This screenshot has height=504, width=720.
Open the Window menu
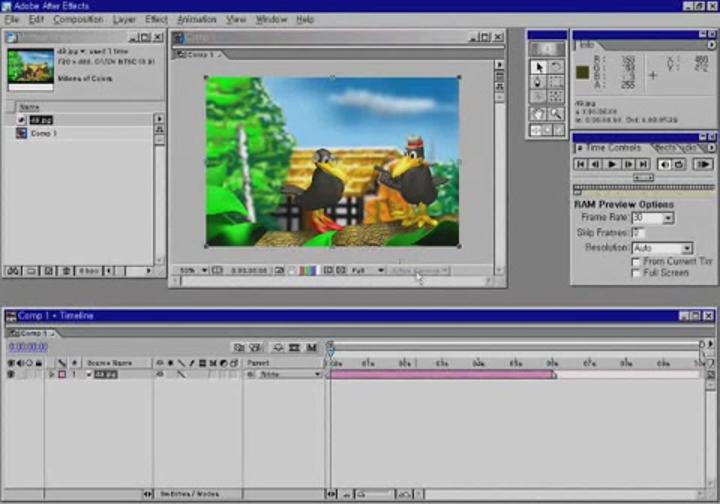pyautogui.click(x=271, y=19)
